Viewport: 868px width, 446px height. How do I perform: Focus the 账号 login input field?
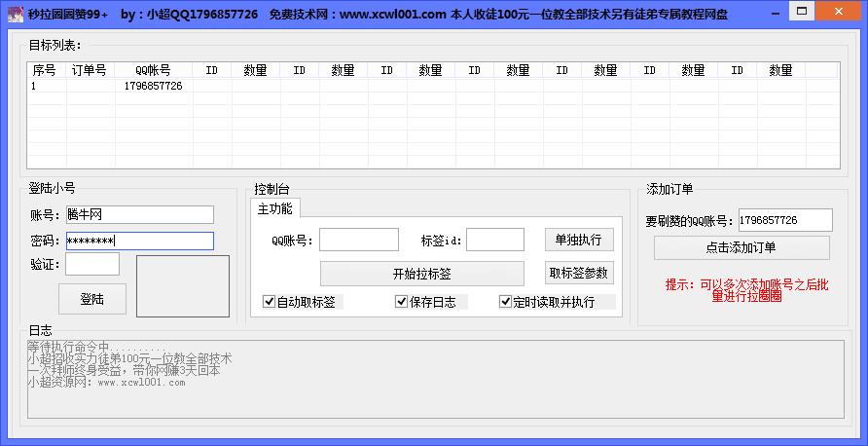pyautogui.click(x=139, y=215)
